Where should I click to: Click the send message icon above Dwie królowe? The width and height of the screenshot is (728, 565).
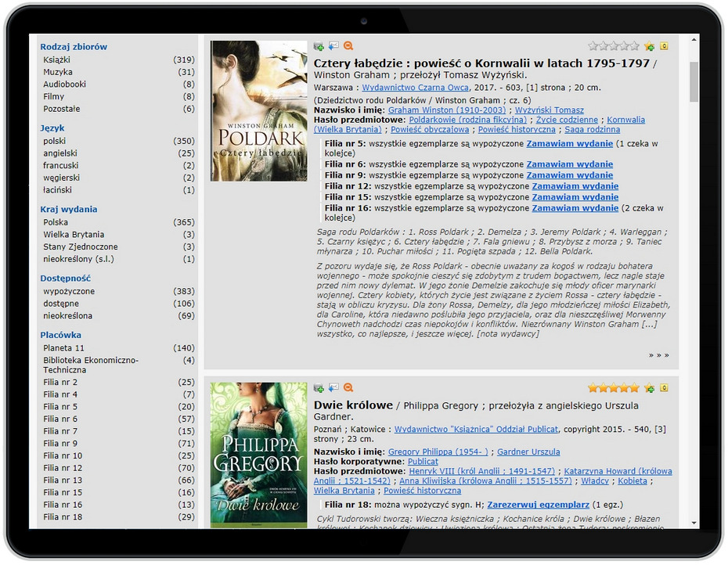(333, 388)
